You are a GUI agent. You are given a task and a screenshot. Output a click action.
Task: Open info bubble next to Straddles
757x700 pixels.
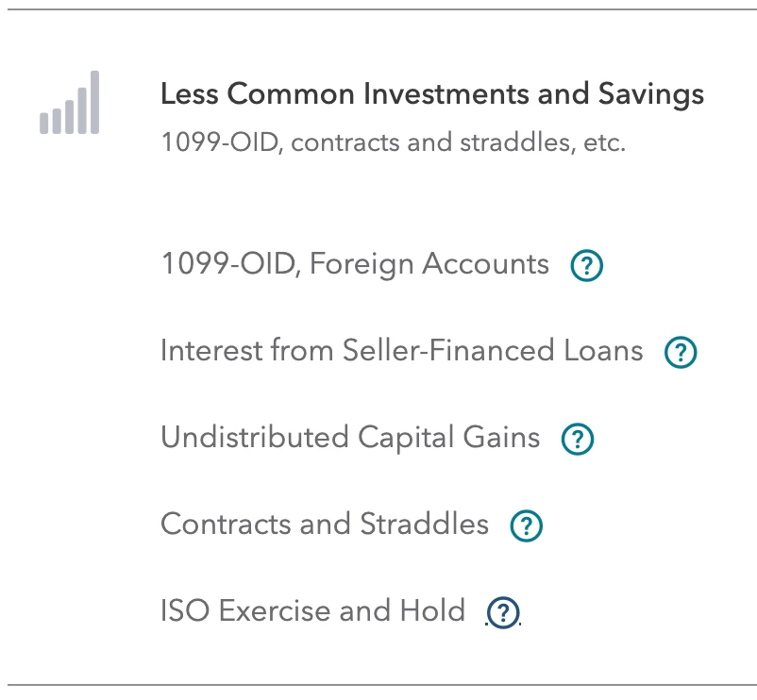coord(527,525)
